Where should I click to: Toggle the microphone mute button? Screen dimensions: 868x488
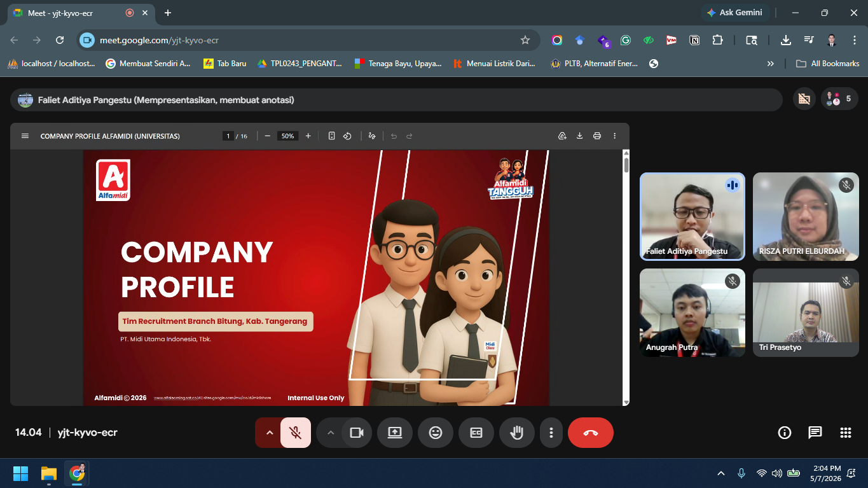pyautogui.click(x=296, y=433)
